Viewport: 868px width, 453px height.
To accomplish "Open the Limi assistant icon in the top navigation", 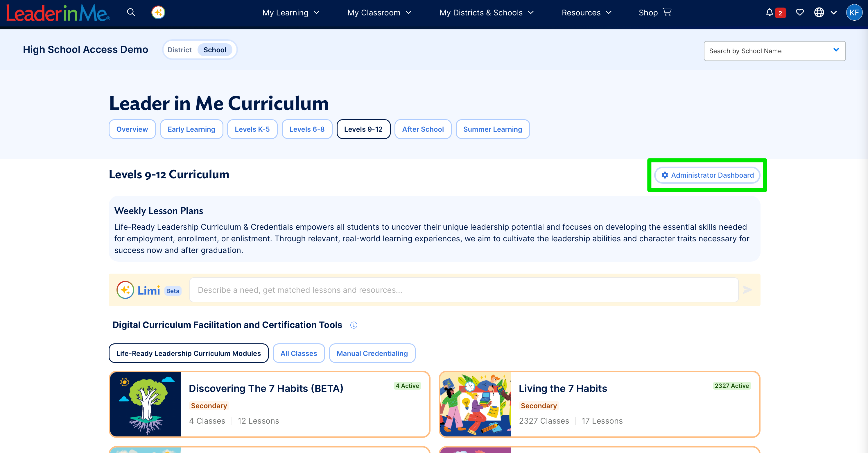I will 158,13.
